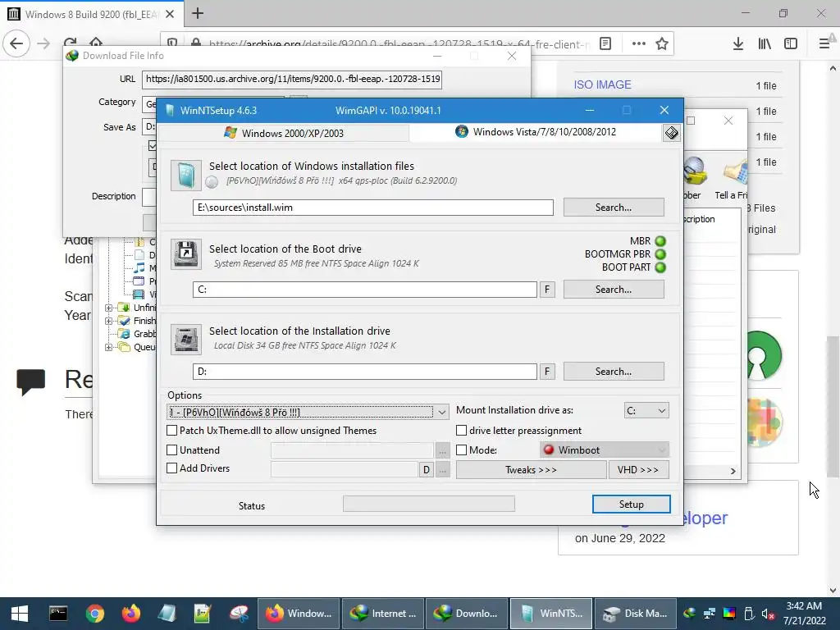Open ISO IMAGE link on archive page
This screenshot has height=630, width=840.
602,84
